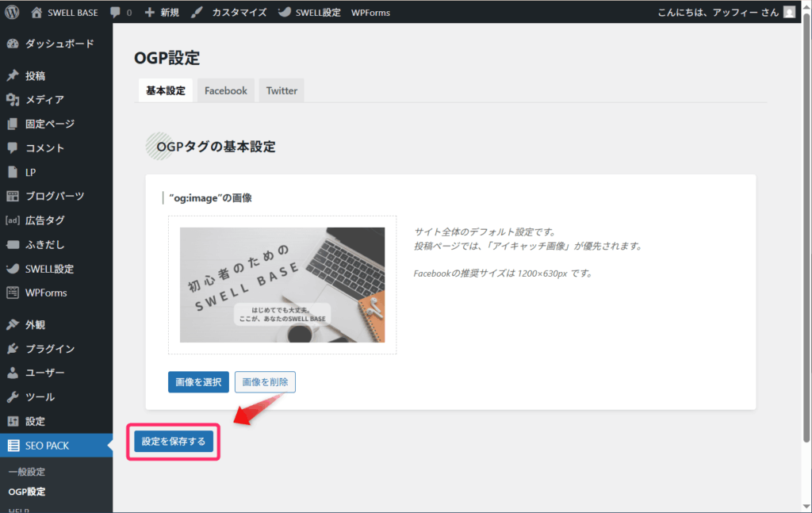
Task: Open WPForms in the admin bar
Action: tap(371, 13)
